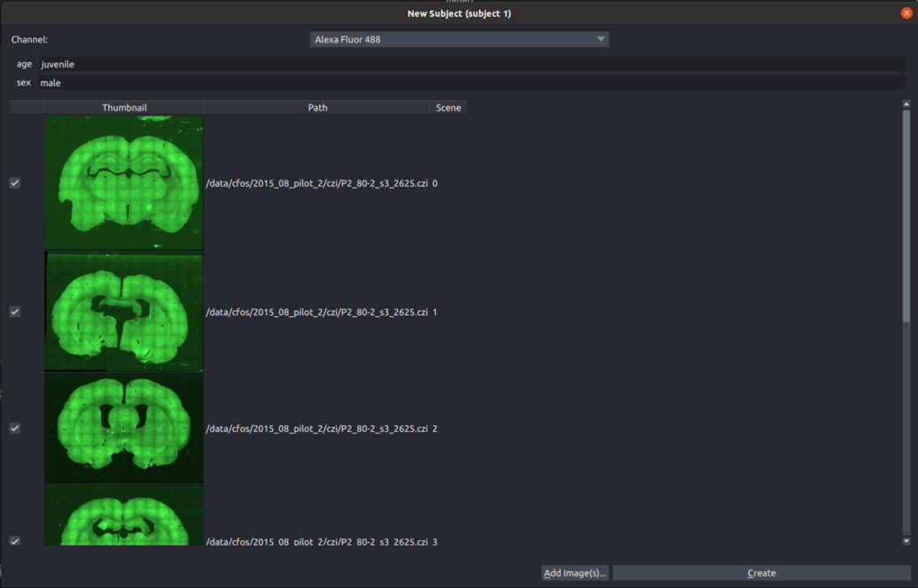
Task: Click the 'sex' field label
Action: (x=23, y=82)
